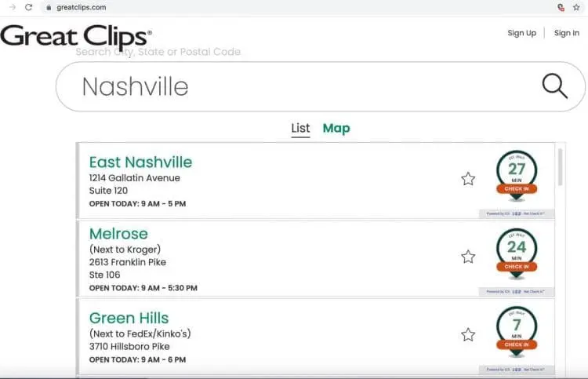588x379 pixels.
Task: Reload the page with browser refresh icon
Action: pyautogui.click(x=28, y=7)
